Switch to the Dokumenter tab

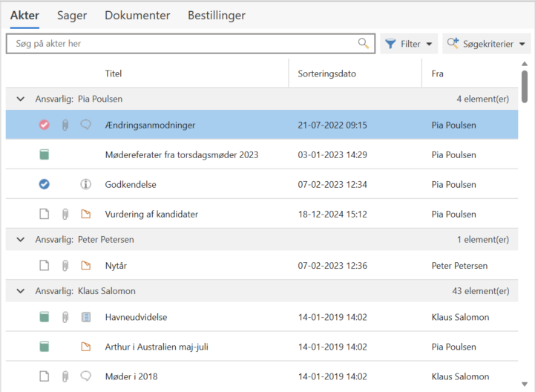137,16
